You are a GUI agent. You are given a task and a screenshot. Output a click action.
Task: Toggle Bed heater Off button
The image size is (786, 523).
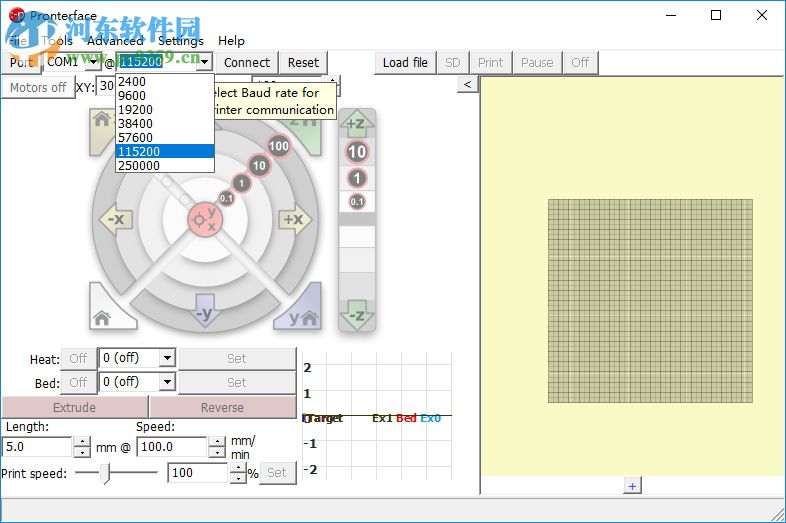click(78, 383)
